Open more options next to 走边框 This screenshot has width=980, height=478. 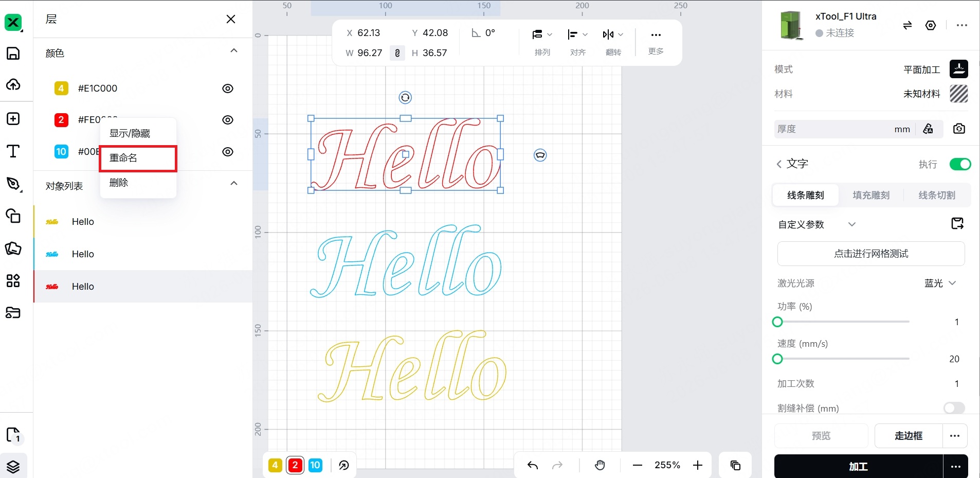(955, 436)
